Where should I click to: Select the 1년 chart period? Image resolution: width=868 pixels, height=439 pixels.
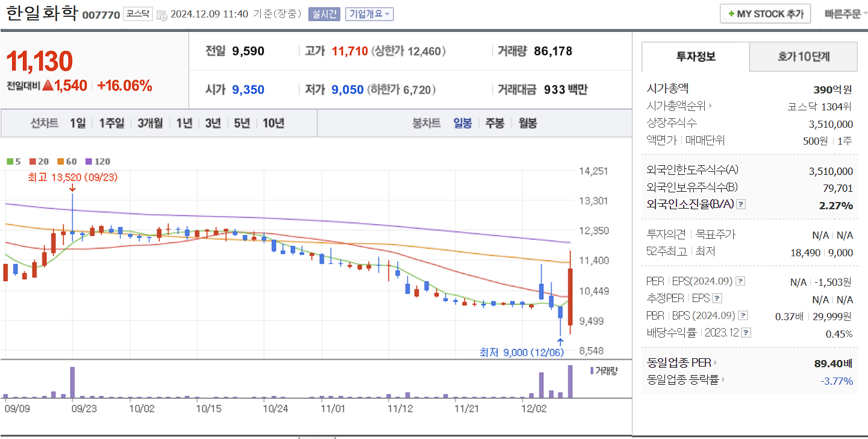click(184, 123)
